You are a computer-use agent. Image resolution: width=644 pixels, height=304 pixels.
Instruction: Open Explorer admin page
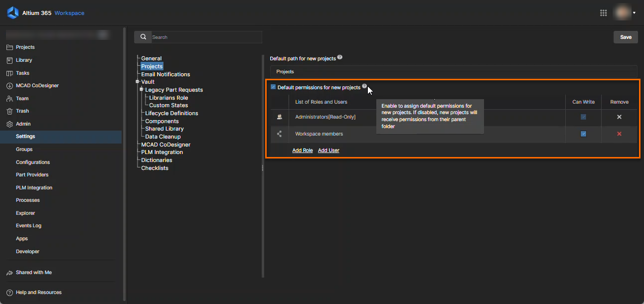click(25, 213)
